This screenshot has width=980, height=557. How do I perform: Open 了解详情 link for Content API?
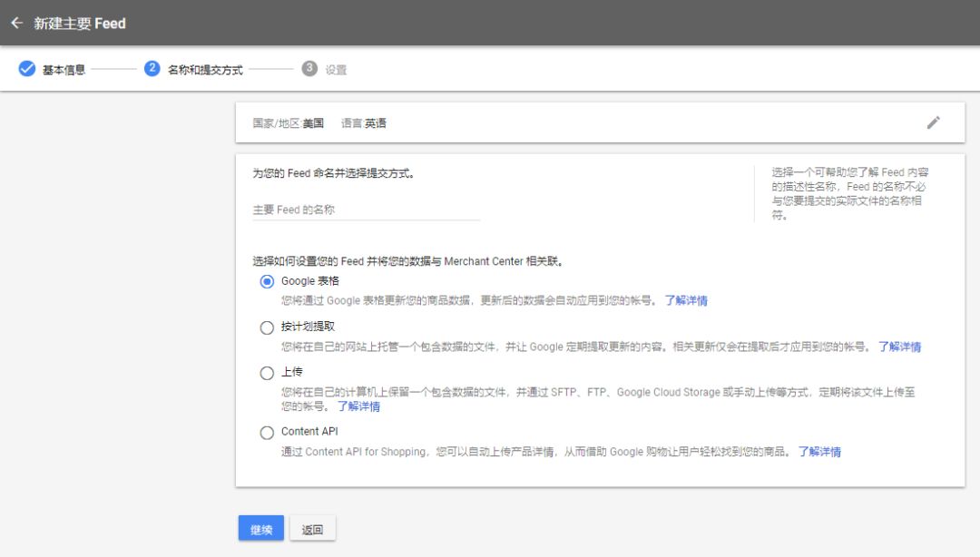819,452
